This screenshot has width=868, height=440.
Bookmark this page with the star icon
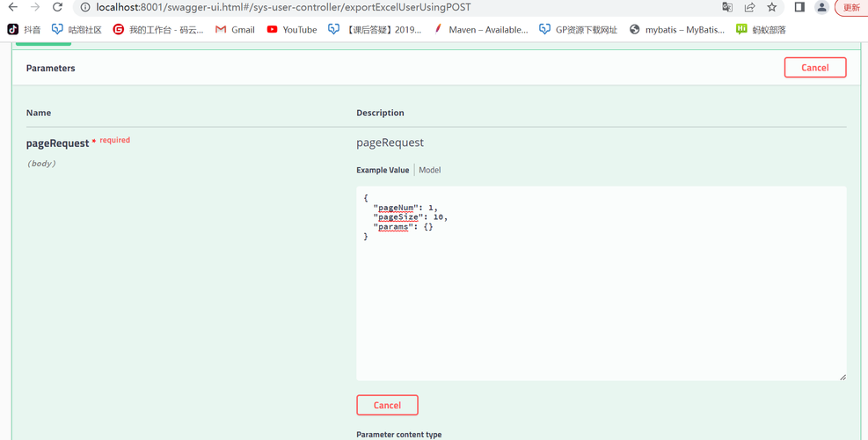771,7
